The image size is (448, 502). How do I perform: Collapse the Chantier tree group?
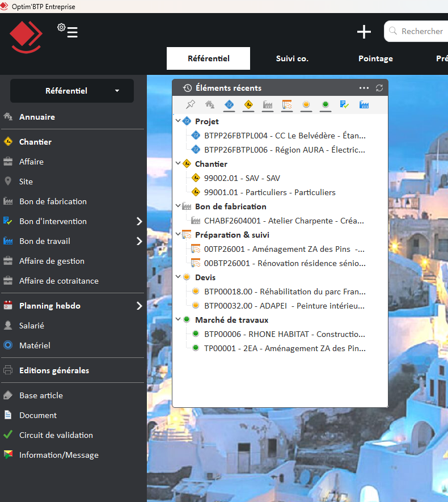(178, 163)
